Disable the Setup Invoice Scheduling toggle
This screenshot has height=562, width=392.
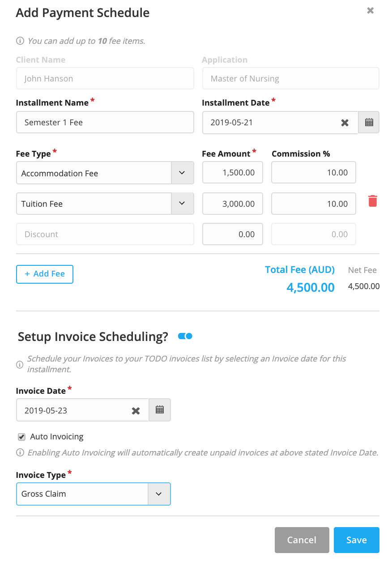[x=185, y=335]
